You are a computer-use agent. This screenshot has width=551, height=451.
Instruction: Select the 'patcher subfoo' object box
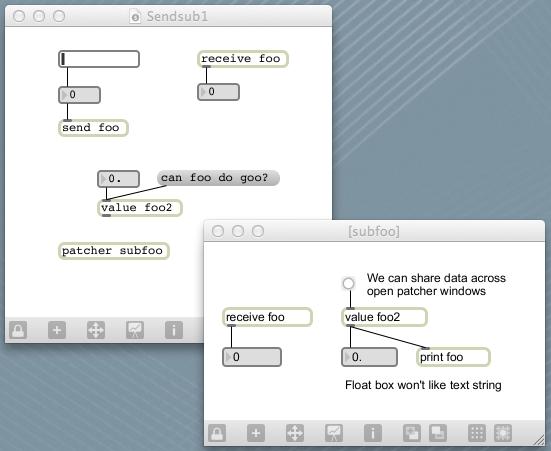tap(114, 251)
